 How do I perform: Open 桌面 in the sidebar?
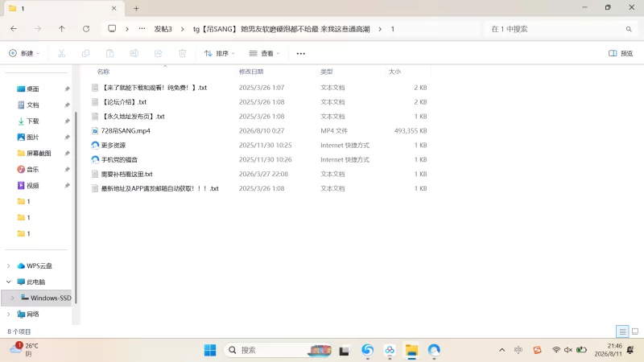click(33, 89)
